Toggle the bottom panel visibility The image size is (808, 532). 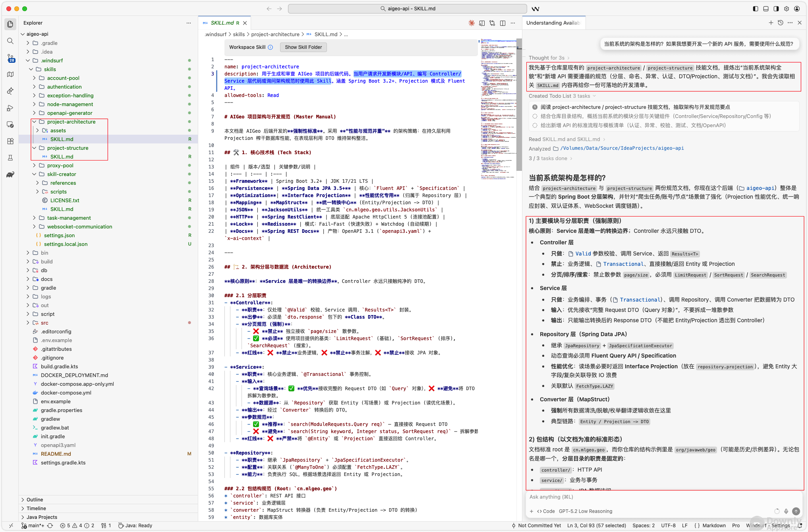[765, 8]
